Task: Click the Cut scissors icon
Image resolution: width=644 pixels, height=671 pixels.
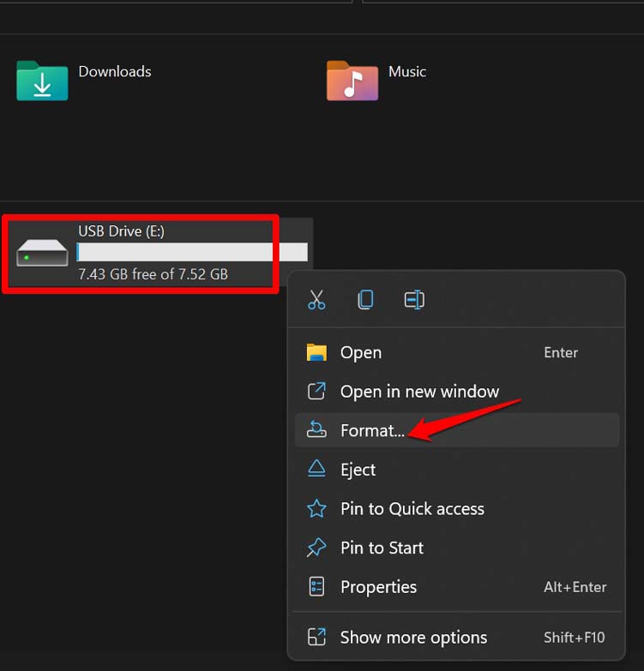Action: [x=316, y=299]
